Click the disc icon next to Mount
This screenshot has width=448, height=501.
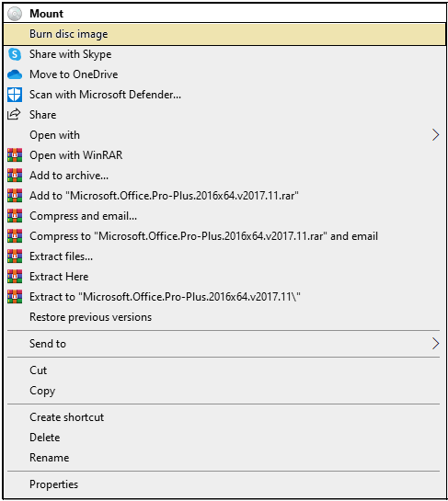(x=15, y=14)
